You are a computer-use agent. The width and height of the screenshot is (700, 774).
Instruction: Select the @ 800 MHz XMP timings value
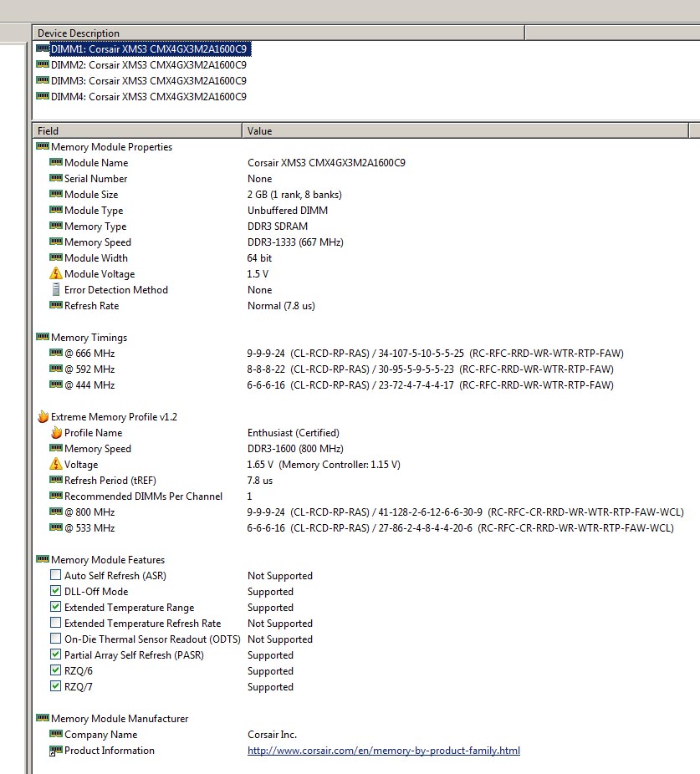point(465,512)
